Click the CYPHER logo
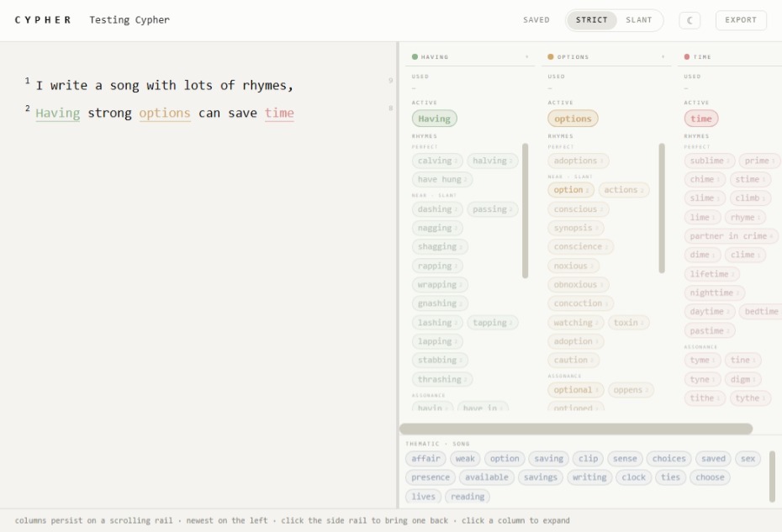 click(43, 20)
